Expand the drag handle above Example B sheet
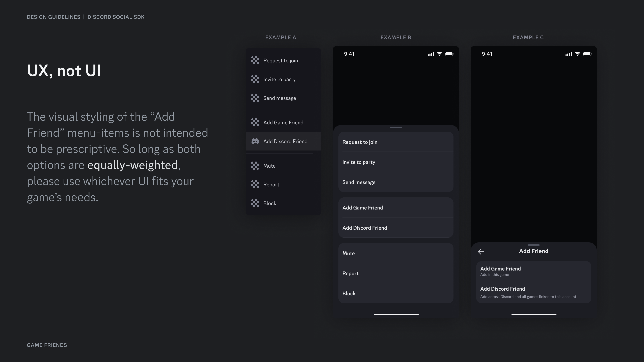 pyautogui.click(x=396, y=128)
